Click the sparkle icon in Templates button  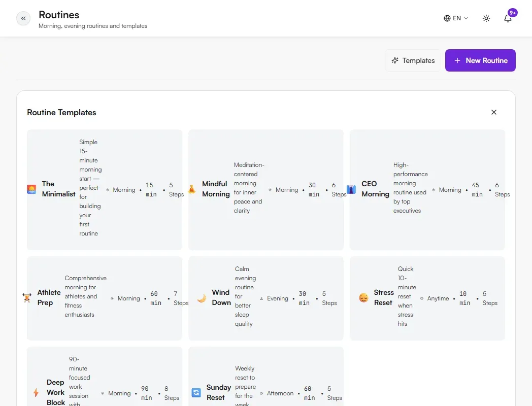pyautogui.click(x=395, y=60)
